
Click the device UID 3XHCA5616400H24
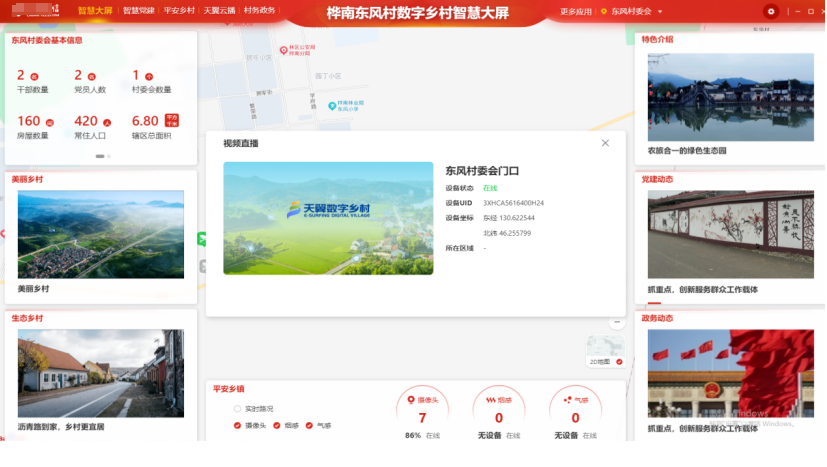[513, 203]
